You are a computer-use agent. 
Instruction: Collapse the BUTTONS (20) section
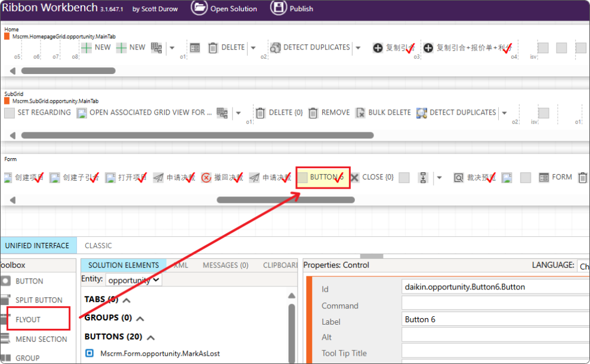point(150,337)
